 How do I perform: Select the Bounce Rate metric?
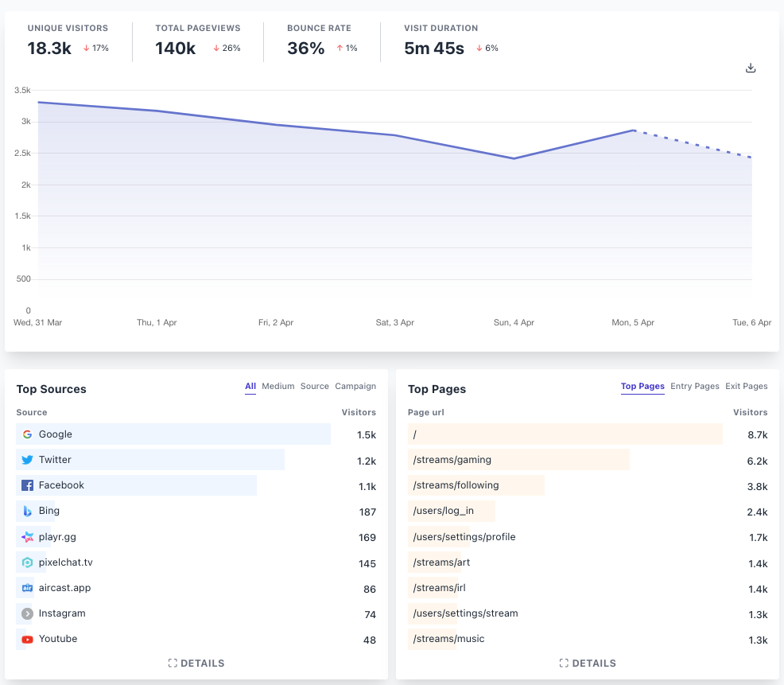tap(322, 41)
